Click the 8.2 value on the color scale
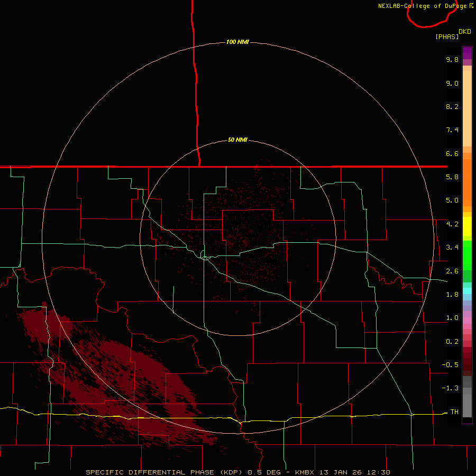The height and width of the screenshot is (476, 476). 452,106
